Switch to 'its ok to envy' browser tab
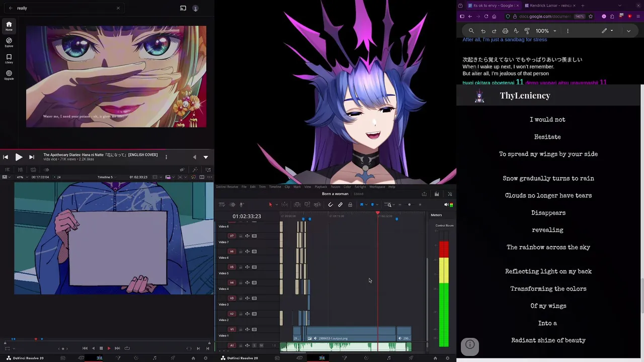644x362 pixels. pyautogui.click(x=494, y=6)
